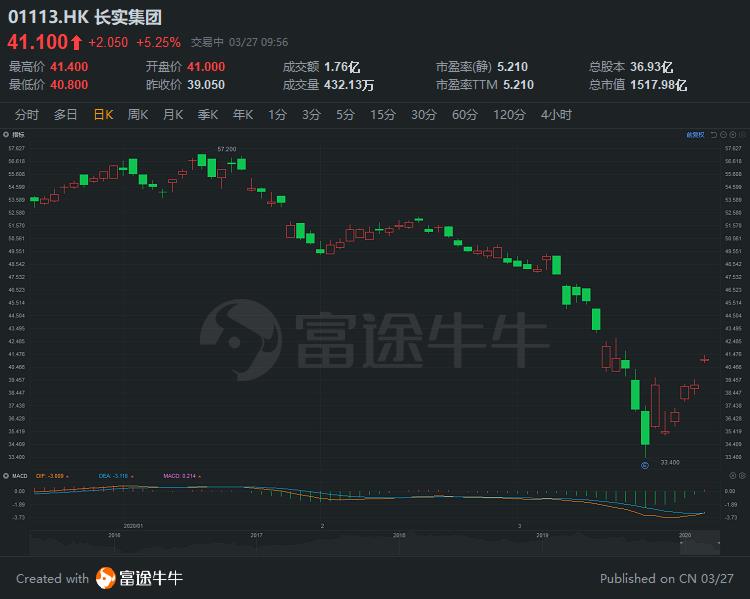Switch to the 5分 five-minute chart
The width and height of the screenshot is (750, 599).
coord(345,115)
